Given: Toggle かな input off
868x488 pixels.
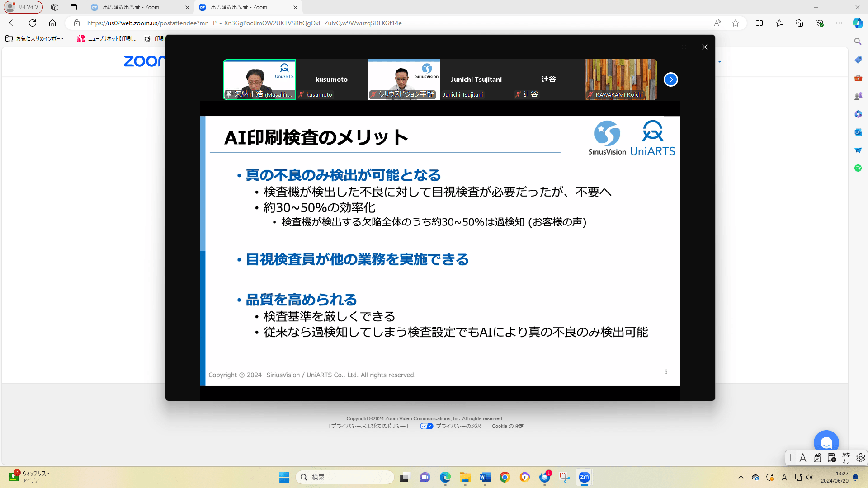Looking at the screenshot, I should pyautogui.click(x=846, y=458).
